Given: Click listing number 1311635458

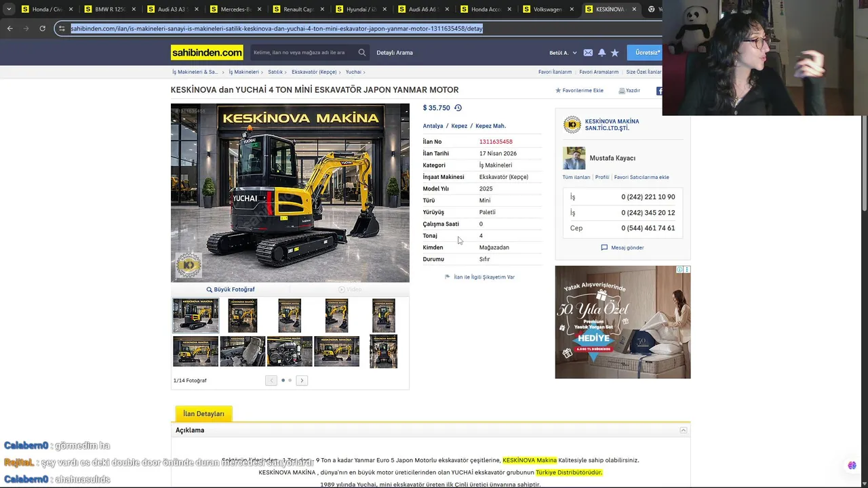Looking at the screenshot, I should [x=496, y=142].
